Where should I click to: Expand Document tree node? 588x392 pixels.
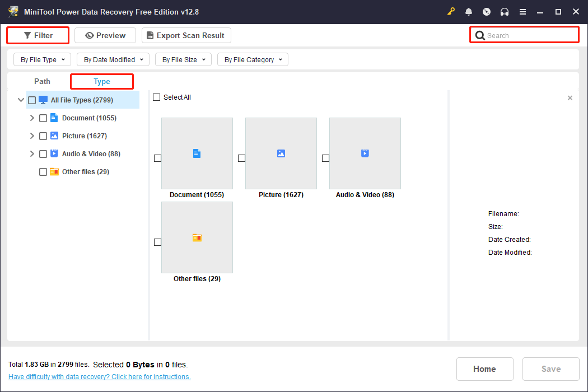tap(32, 118)
